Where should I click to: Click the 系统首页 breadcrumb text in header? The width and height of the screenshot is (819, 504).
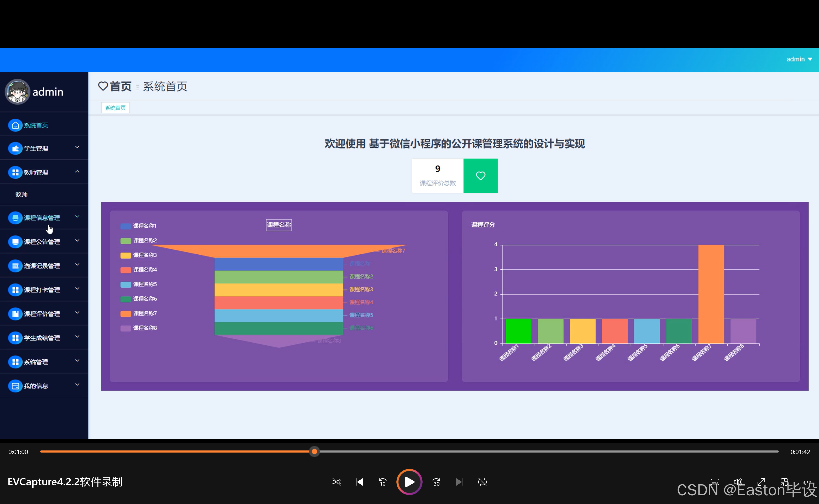pyautogui.click(x=165, y=86)
